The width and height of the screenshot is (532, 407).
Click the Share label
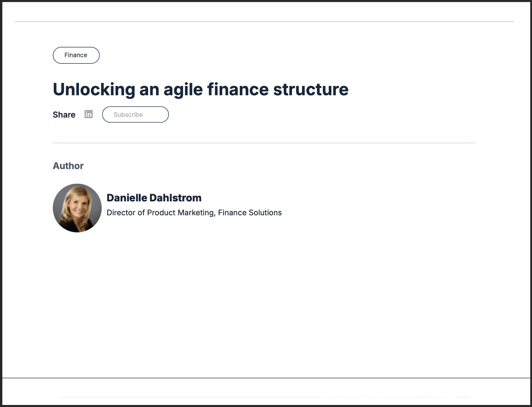pyautogui.click(x=64, y=115)
